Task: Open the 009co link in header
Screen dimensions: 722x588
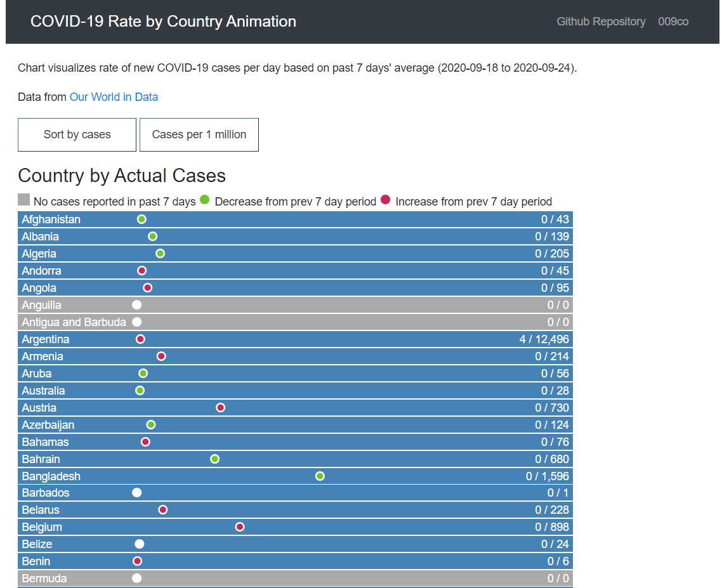Action: tap(673, 22)
